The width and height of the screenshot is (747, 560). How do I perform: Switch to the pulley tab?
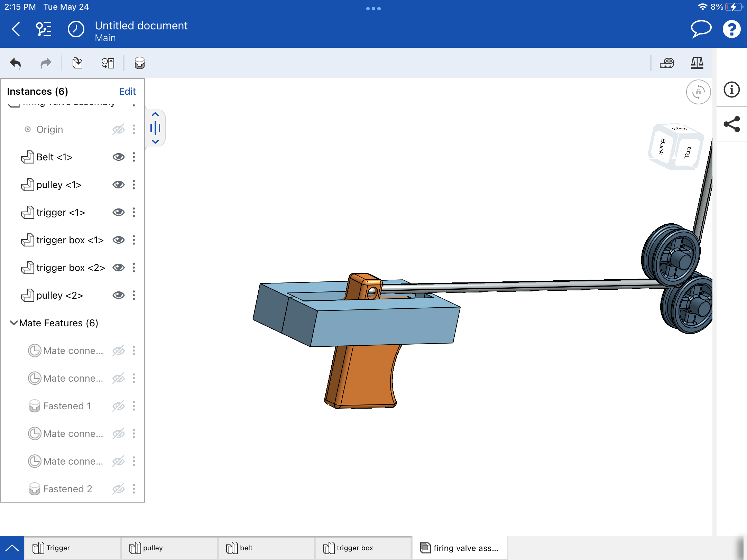click(x=169, y=548)
